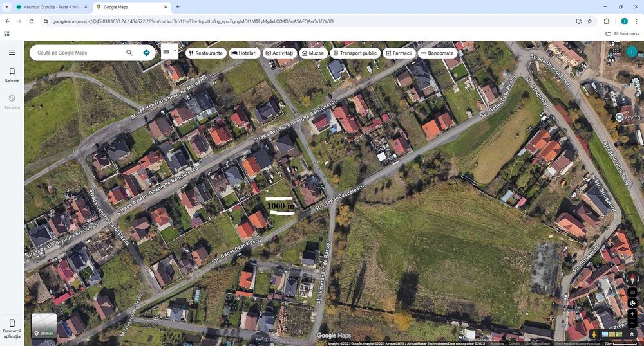Filter map by Farmacii

click(x=399, y=53)
